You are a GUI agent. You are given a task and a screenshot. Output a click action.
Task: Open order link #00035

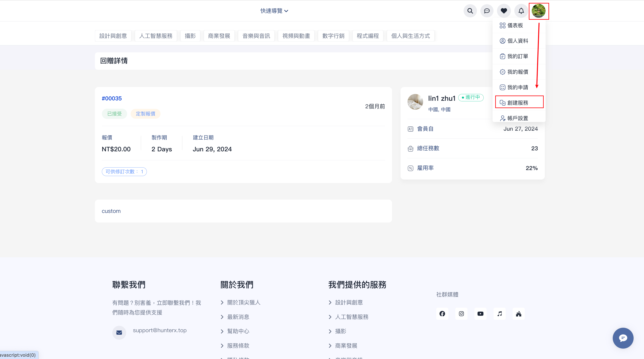112,98
